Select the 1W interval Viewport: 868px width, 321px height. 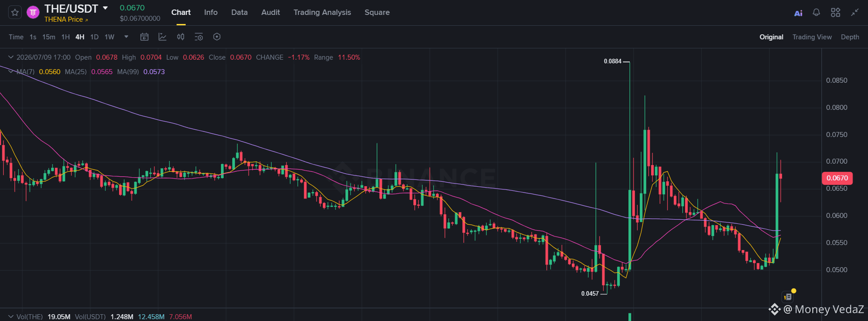[109, 37]
